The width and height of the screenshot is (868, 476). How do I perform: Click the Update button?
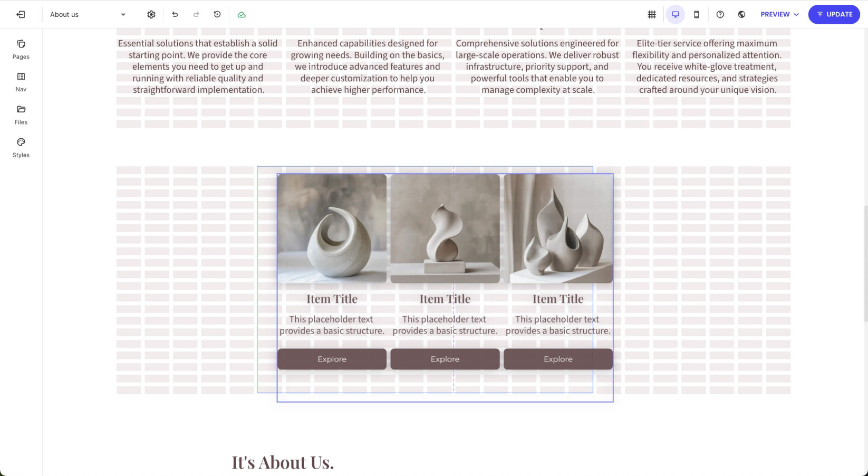tap(834, 14)
